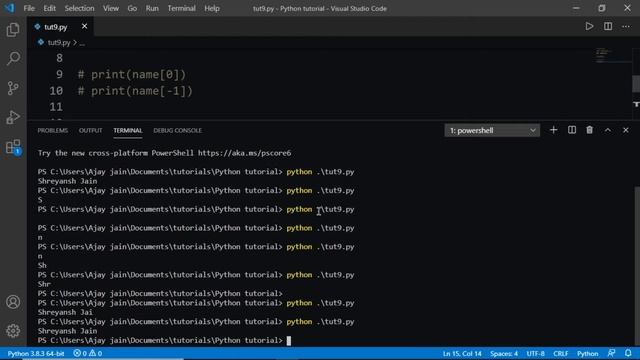Show errors and warnings count
640x360 pixels.
(88, 353)
